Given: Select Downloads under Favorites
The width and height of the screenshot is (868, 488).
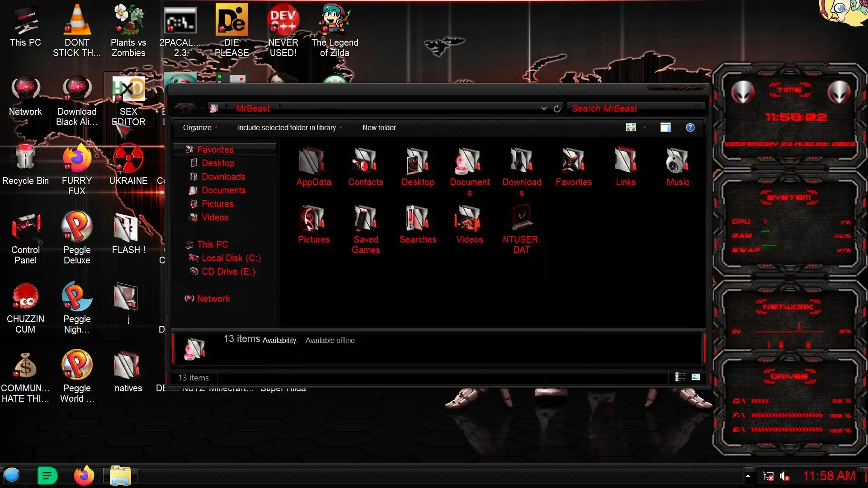Looking at the screenshot, I should tap(223, 177).
